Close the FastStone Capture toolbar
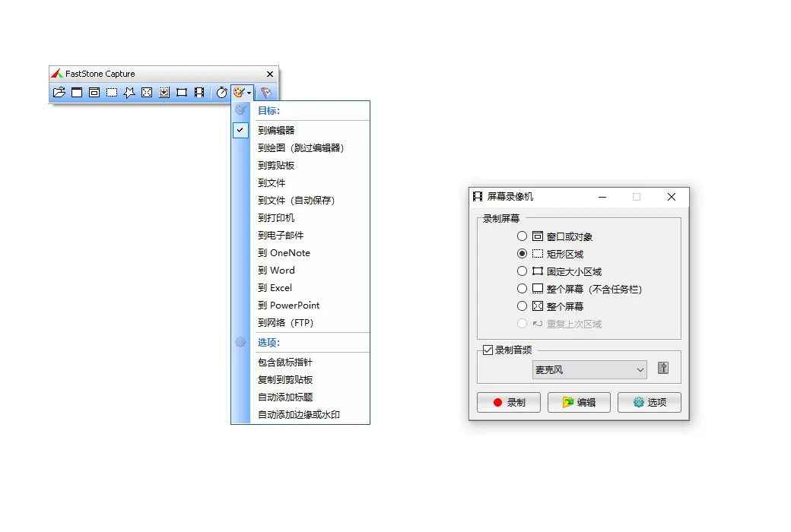This screenshot has height=532, width=791. [270, 74]
